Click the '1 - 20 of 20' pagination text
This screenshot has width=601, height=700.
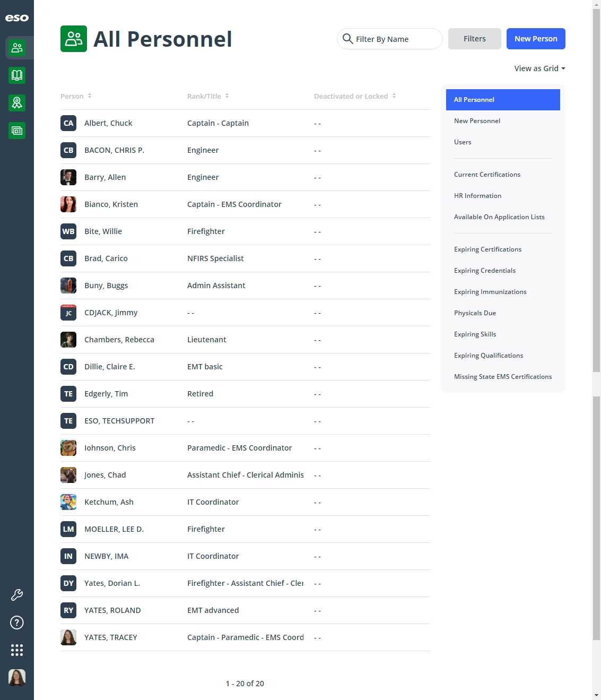click(245, 684)
